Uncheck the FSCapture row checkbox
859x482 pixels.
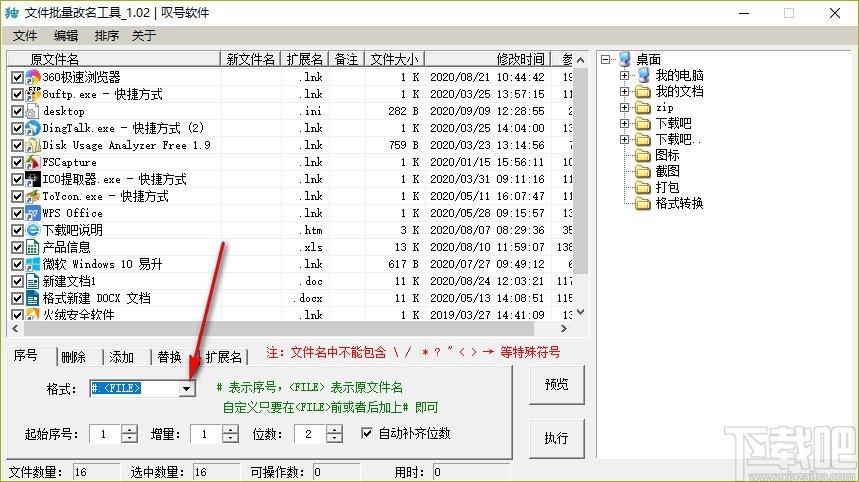[17, 163]
